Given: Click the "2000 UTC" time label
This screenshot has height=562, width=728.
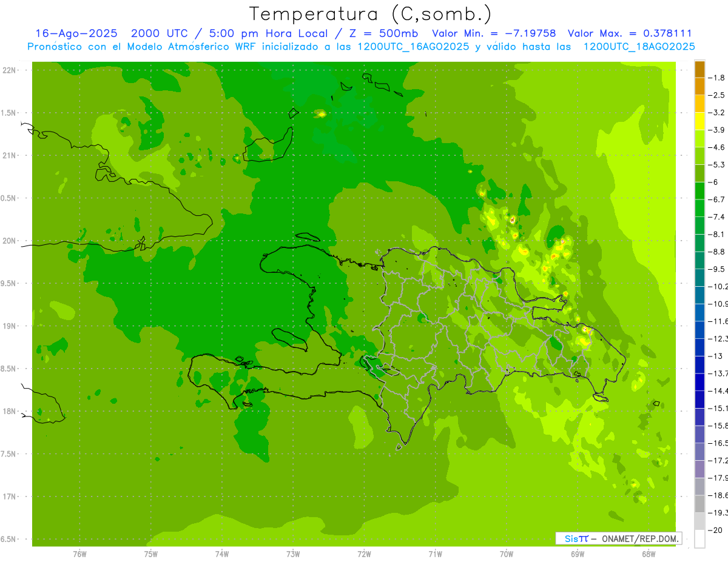Looking at the screenshot, I should coord(159,33).
